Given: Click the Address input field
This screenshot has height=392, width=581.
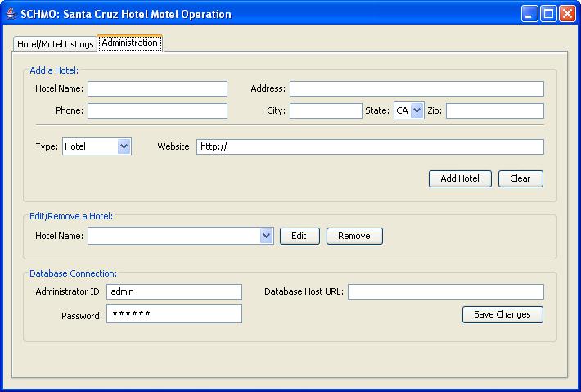Looking at the screenshot, I should click(x=417, y=89).
